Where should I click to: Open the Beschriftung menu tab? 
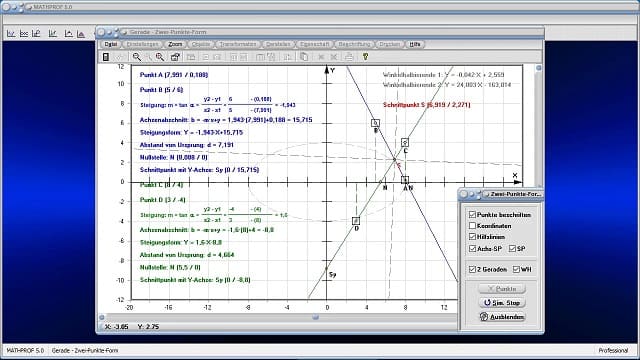click(x=354, y=44)
